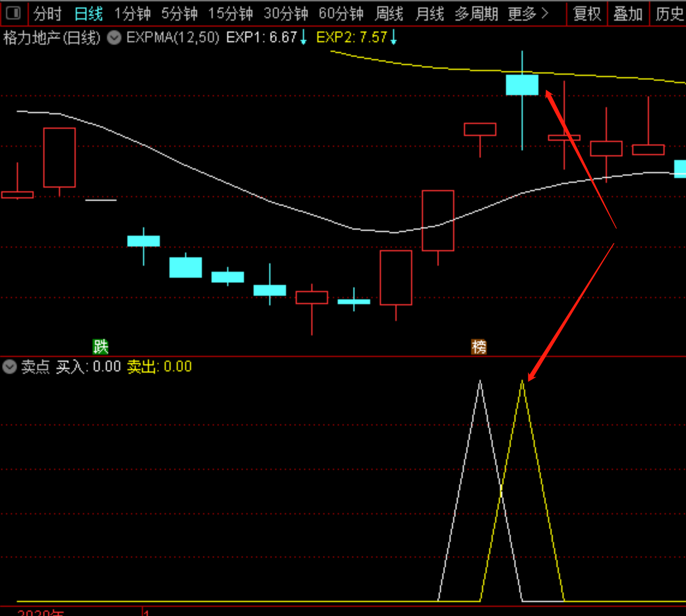
Task: Open 多周期 multi-period view
Action: pos(476,13)
